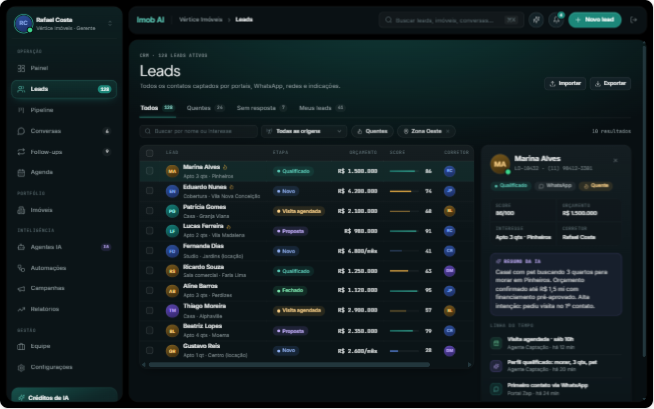Image resolution: width=654 pixels, height=409 pixels.
Task: Switch to the Todos tab
Action: (x=157, y=108)
